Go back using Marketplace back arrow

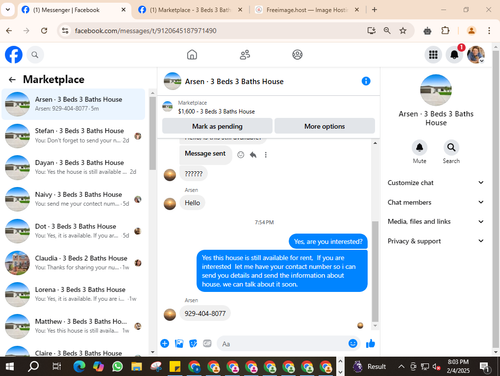click(12, 80)
